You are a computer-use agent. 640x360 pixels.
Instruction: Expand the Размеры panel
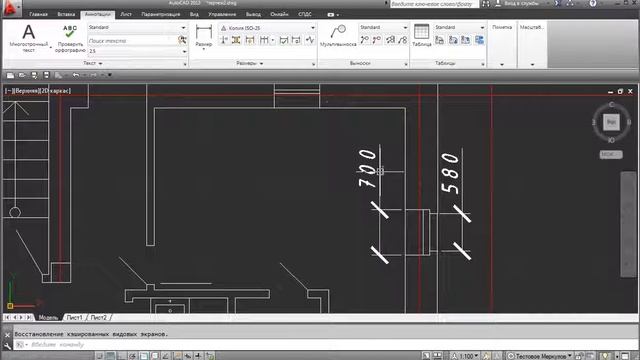250,63
